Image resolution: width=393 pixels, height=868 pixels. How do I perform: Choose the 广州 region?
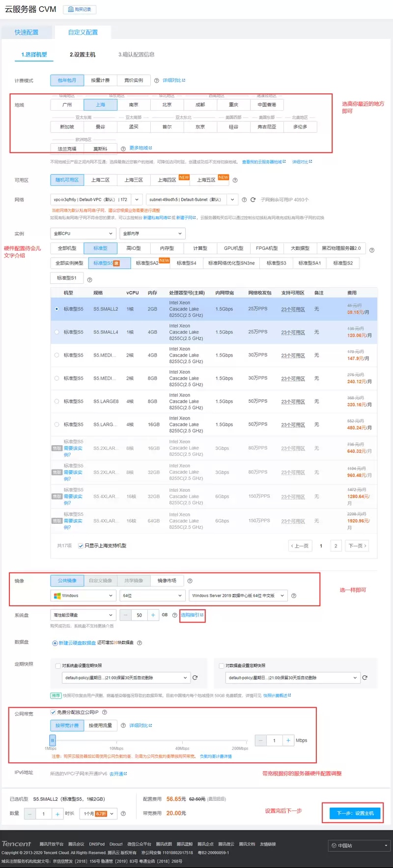tap(67, 105)
